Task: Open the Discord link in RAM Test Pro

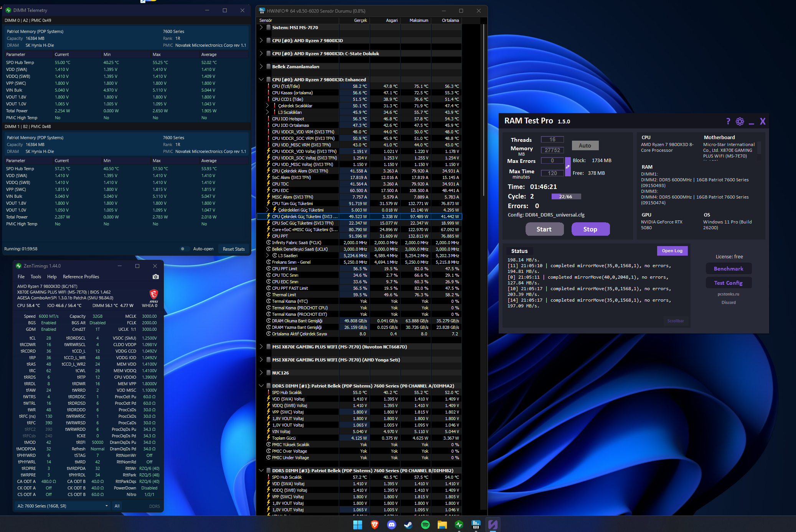Action: click(x=728, y=302)
